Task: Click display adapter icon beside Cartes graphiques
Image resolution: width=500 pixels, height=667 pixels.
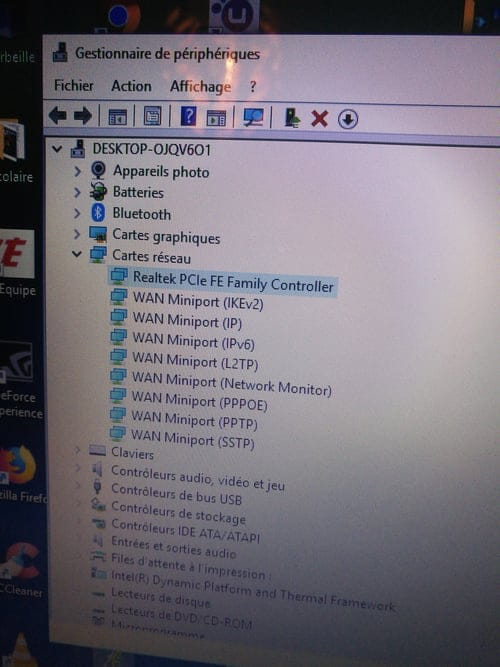Action: coord(98,234)
